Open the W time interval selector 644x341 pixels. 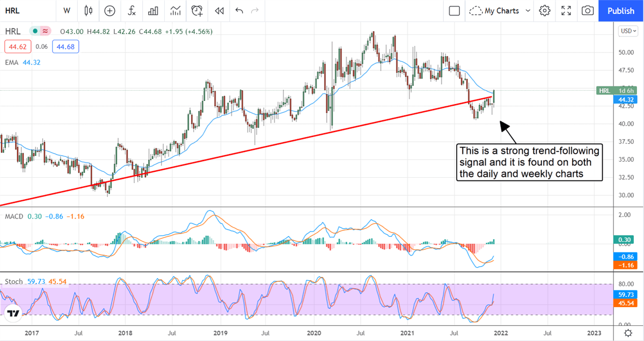67,10
